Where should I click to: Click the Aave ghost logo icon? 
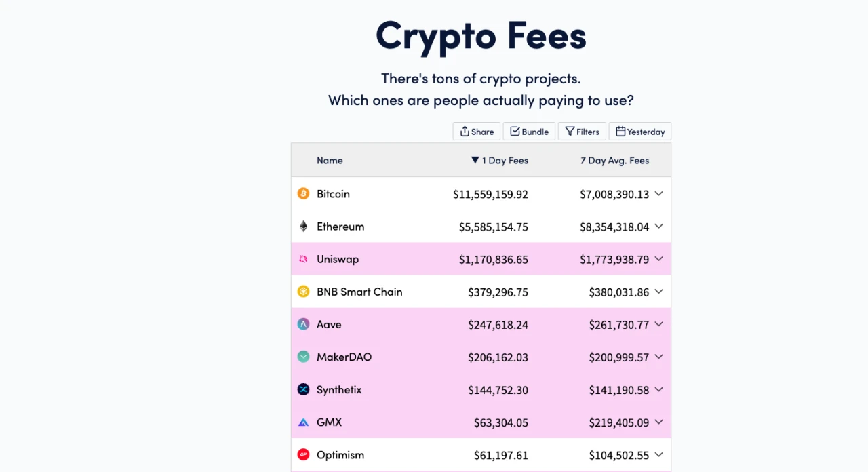303,324
